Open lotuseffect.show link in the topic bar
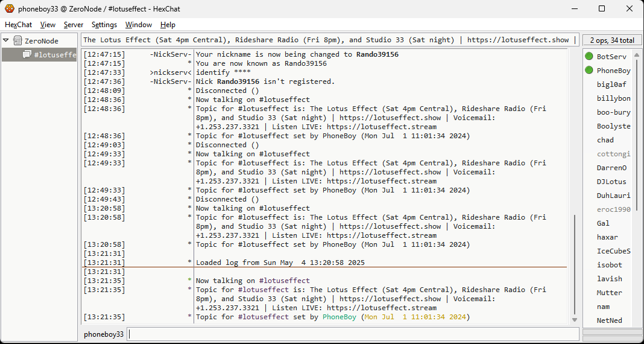Screen dimensions: 644x344 tap(518, 40)
